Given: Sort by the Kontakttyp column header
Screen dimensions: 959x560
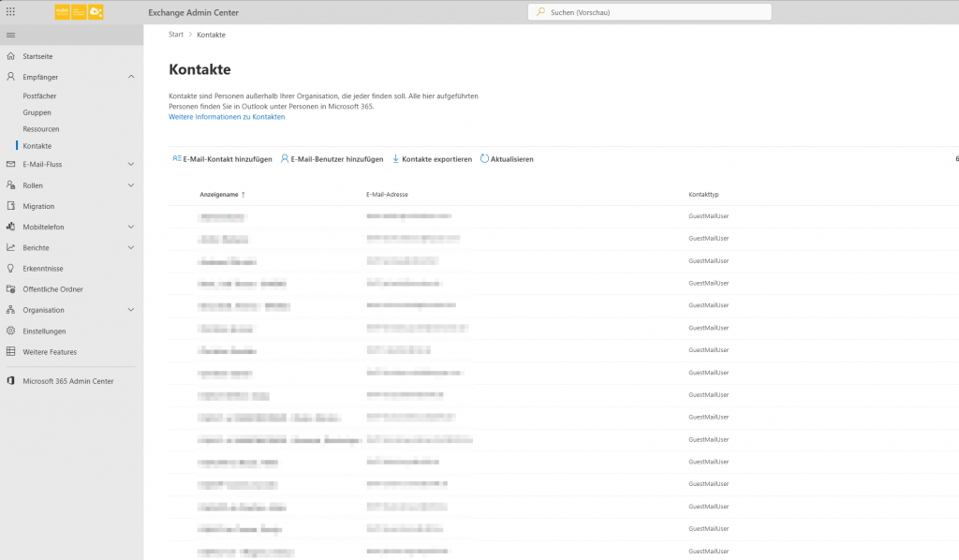Looking at the screenshot, I should (704, 195).
